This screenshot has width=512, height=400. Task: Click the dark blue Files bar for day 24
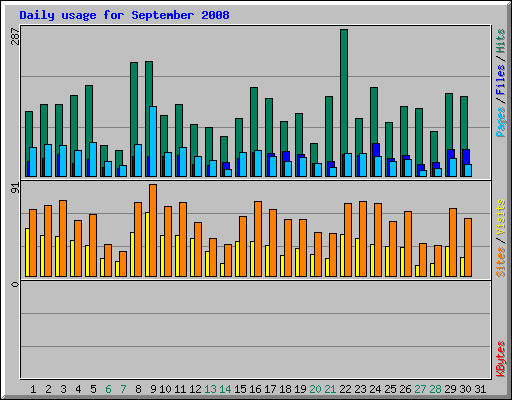pyautogui.click(x=376, y=150)
